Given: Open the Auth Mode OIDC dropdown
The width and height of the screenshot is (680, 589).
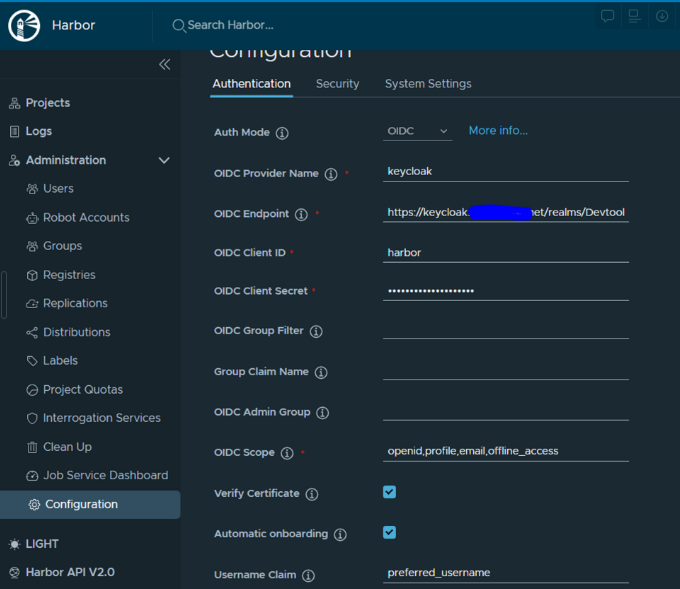Looking at the screenshot, I should pos(417,131).
